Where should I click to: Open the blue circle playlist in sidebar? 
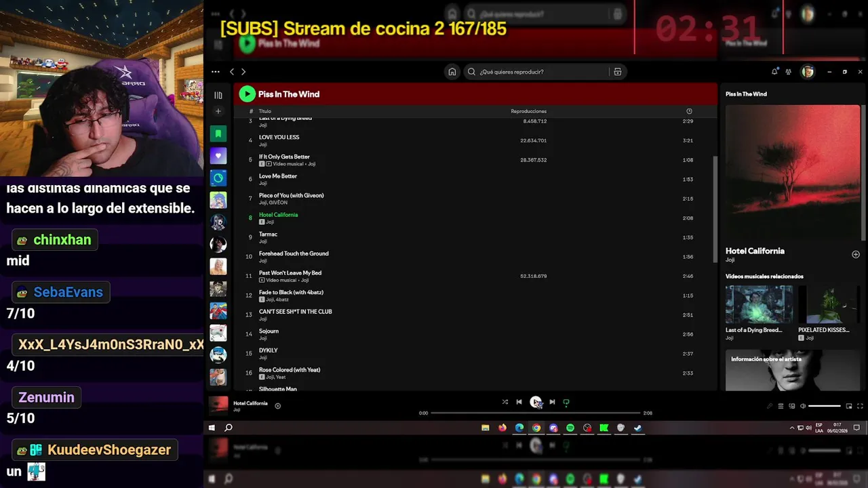[218, 178]
